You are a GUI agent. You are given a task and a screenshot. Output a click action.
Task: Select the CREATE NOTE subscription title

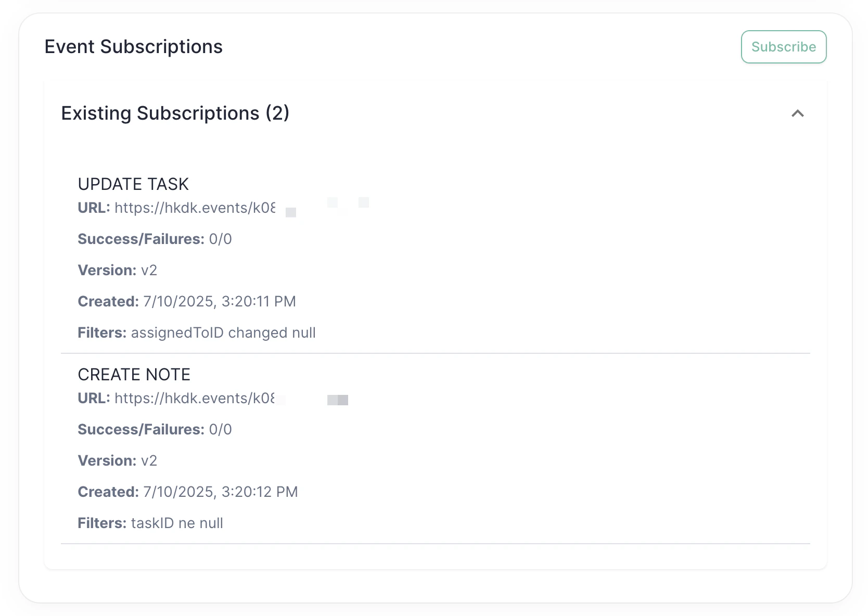[134, 374]
